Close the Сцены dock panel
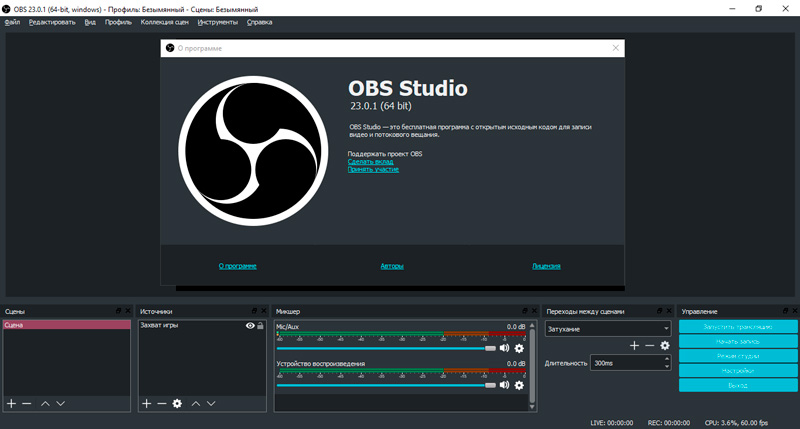Screen dimensions: 800x429 [x=128, y=311]
